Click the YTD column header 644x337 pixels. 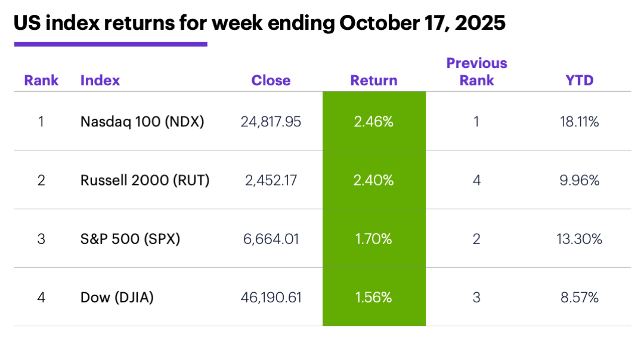pyautogui.click(x=580, y=81)
